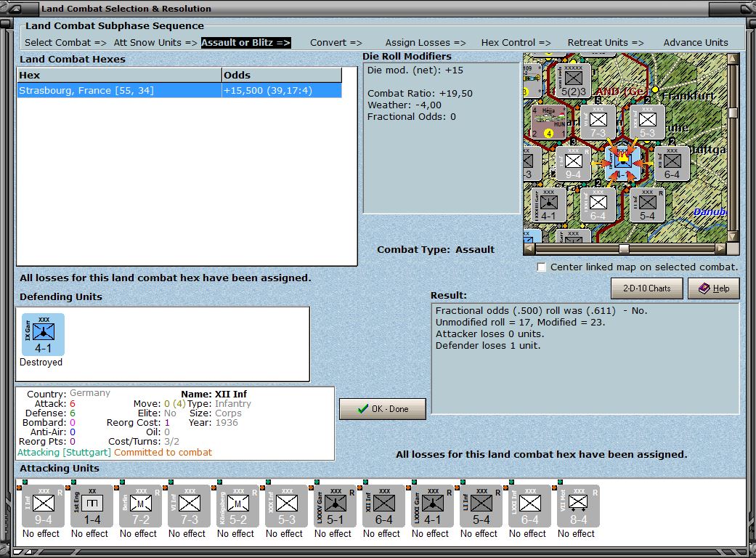Click "Committed to combat" status text
This screenshot has height=558, width=756.
(x=163, y=453)
